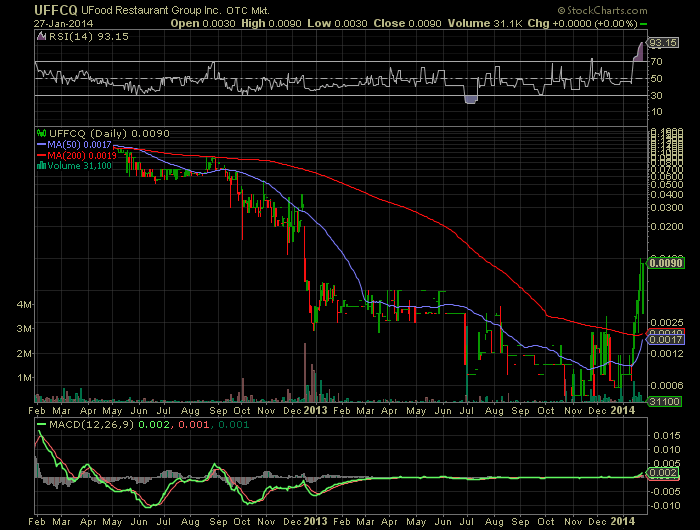
Task: Click the 0.0012 price axis label
Action: click(x=667, y=354)
